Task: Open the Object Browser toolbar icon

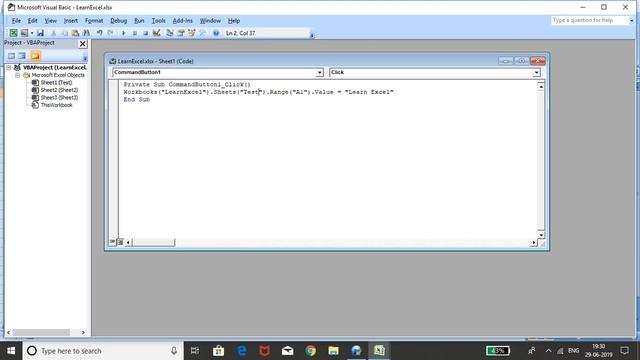Action: (x=191, y=33)
